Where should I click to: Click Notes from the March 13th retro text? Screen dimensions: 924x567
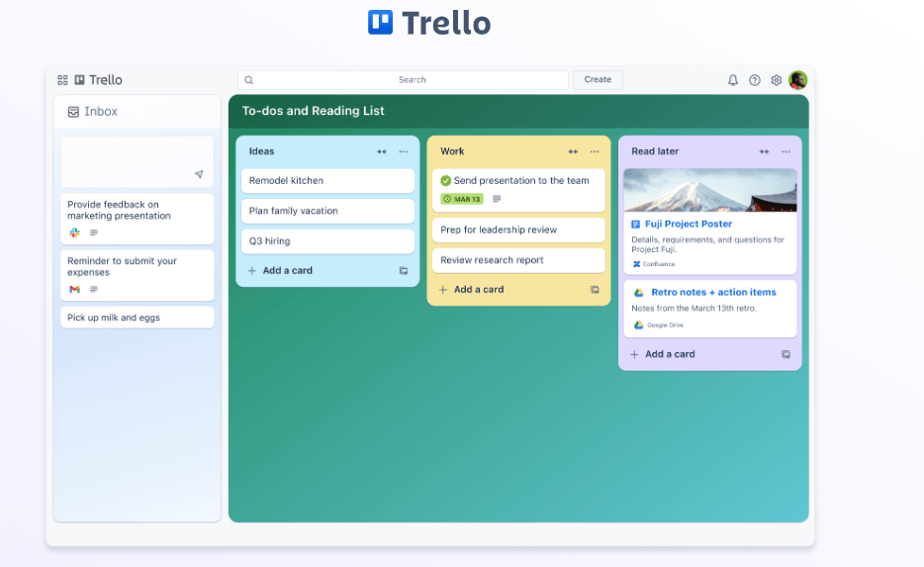(x=693, y=309)
